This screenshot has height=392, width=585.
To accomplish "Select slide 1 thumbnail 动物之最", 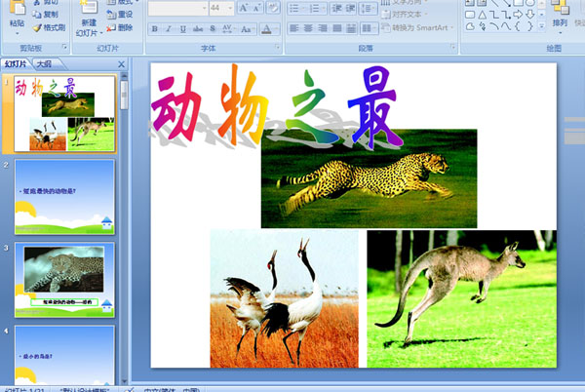I will pos(64,114).
